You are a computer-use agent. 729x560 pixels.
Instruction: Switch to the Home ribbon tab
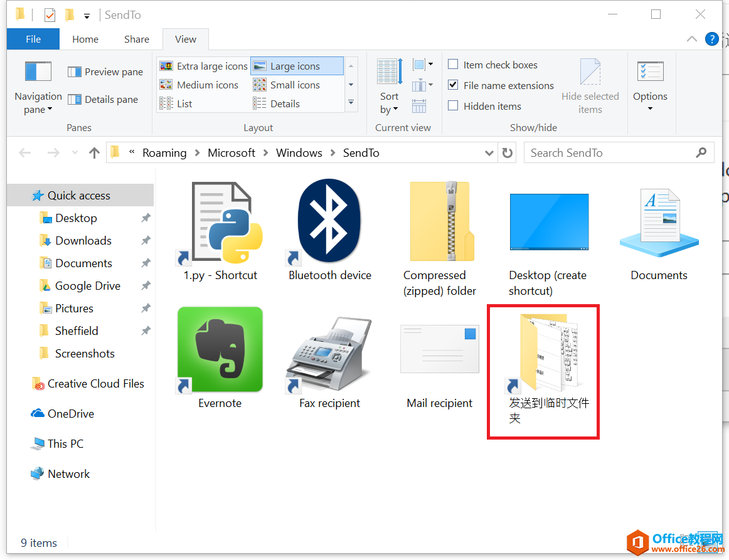pyautogui.click(x=85, y=39)
